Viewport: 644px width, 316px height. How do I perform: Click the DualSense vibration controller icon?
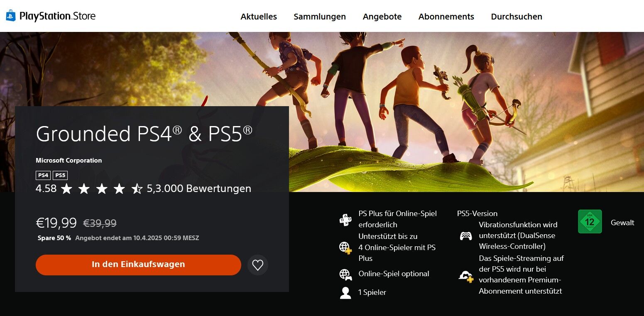pyautogui.click(x=466, y=236)
